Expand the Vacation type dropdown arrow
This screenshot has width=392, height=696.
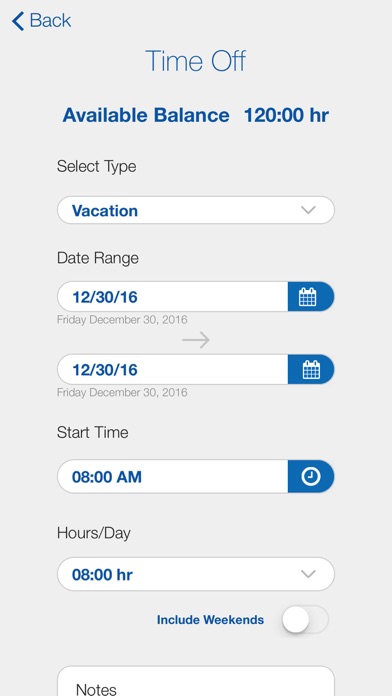point(308,210)
